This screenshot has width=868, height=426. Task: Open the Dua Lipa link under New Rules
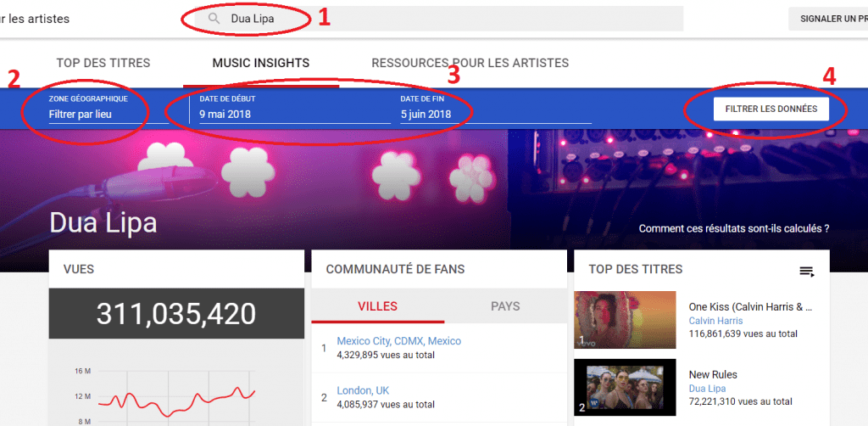(x=707, y=389)
